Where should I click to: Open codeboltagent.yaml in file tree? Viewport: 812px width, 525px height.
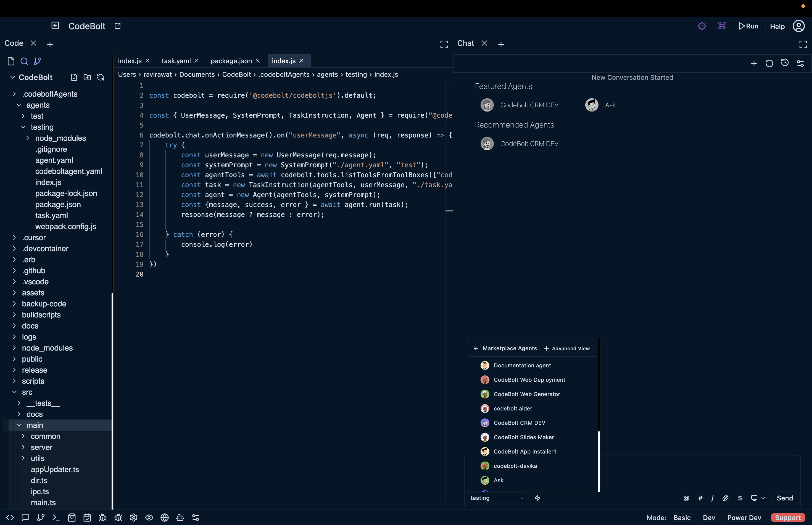pyautogui.click(x=68, y=171)
